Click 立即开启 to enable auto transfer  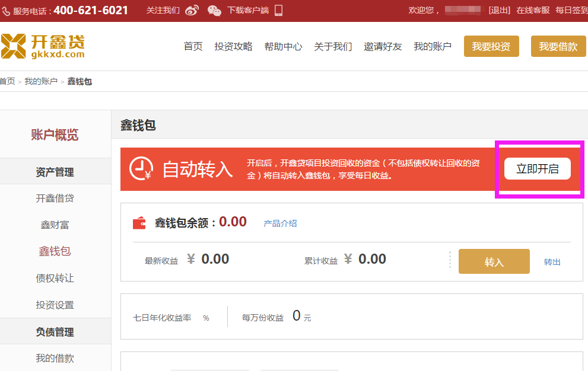click(x=538, y=169)
